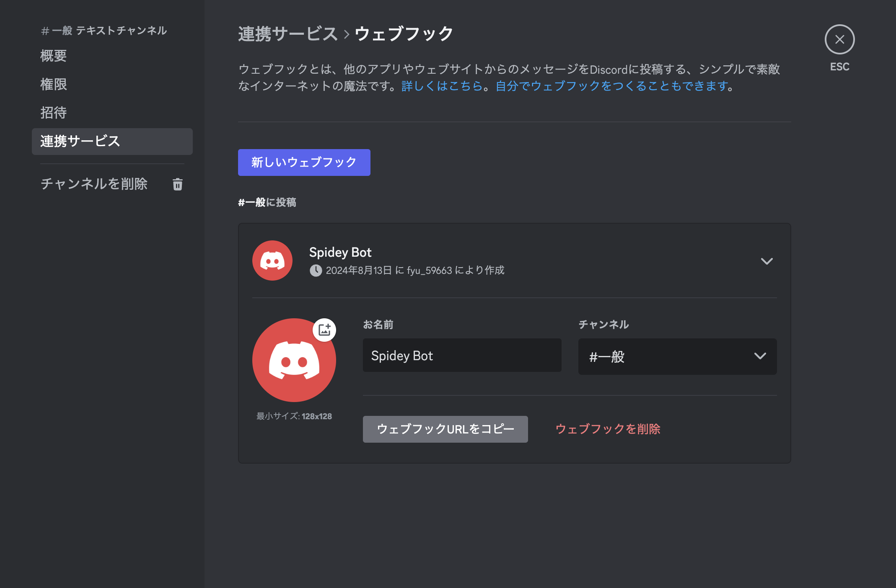Collapse the Spidey Bot webhook card chevron
The width and height of the screenshot is (896, 588).
(x=767, y=261)
